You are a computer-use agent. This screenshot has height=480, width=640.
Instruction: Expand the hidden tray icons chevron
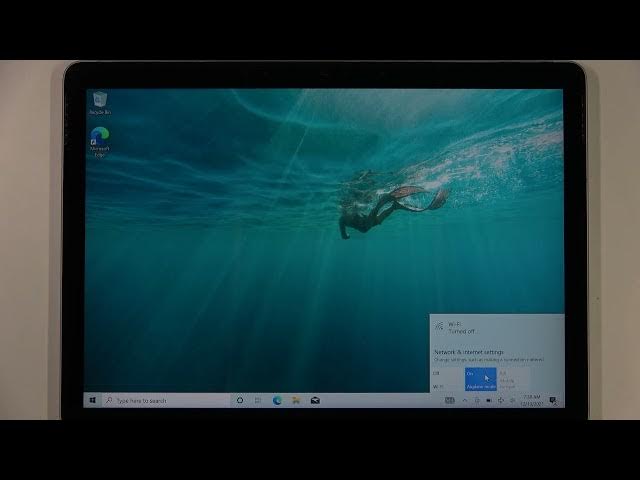[464, 400]
